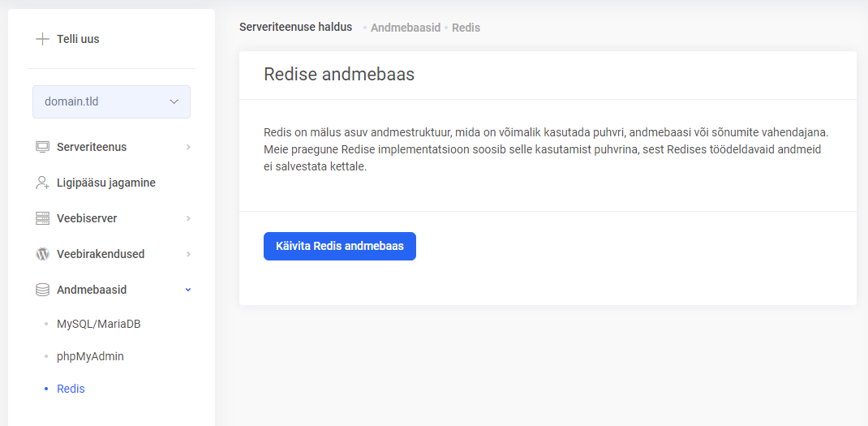
Task: Click the Veebiserver server stack icon
Action: click(x=43, y=218)
